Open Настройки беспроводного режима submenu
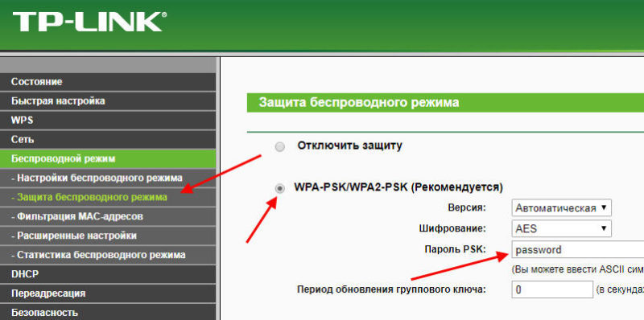Screen dimensions: 644x320 [108, 178]
